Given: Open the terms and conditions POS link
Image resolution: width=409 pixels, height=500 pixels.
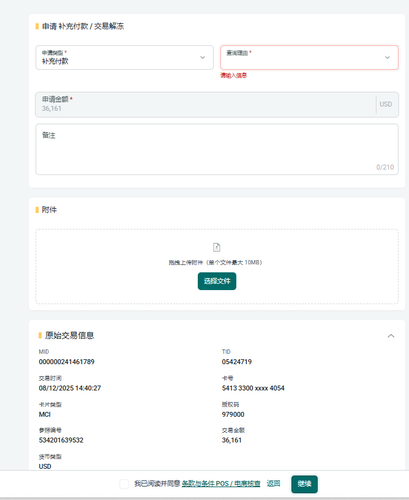Looking at the screenshot, I should coord(221,484).
